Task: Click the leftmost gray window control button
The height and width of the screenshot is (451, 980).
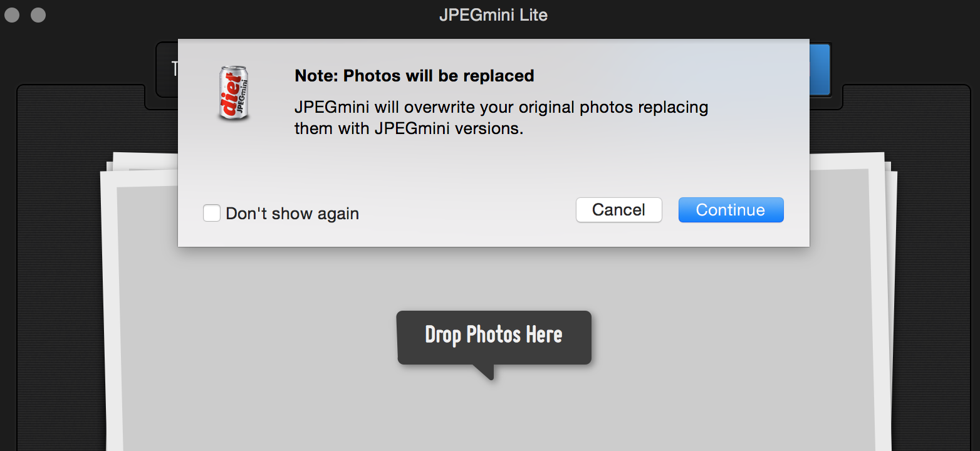Action: click(x=13, y=14)
